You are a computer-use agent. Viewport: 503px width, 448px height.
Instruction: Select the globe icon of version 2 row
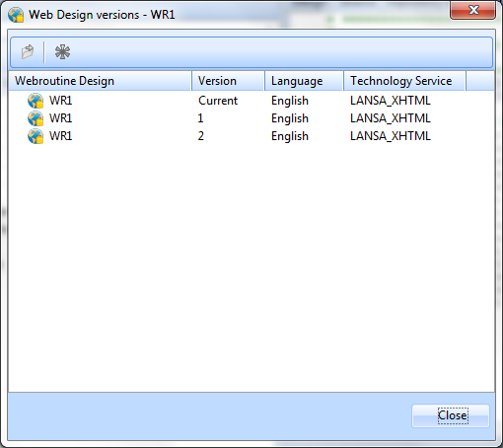click(36, 136)
